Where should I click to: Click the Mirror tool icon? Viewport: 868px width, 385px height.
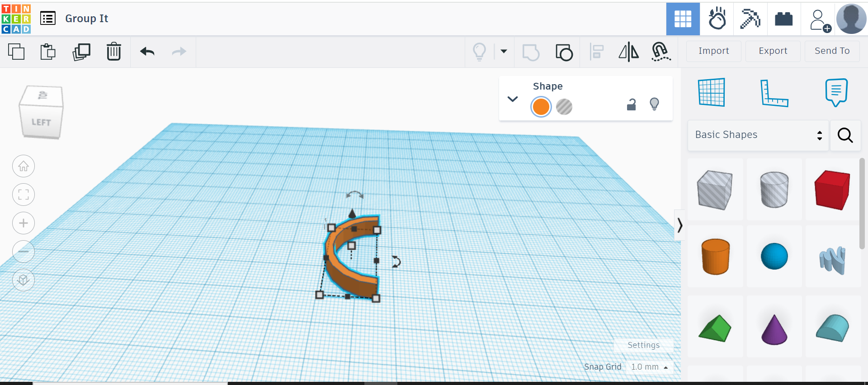628,52
